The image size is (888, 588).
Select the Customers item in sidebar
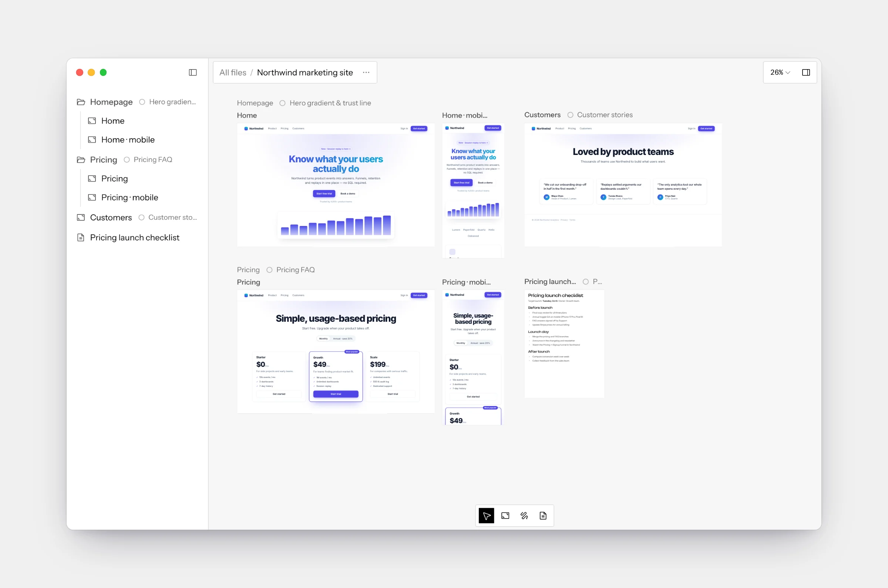[111, 217]
